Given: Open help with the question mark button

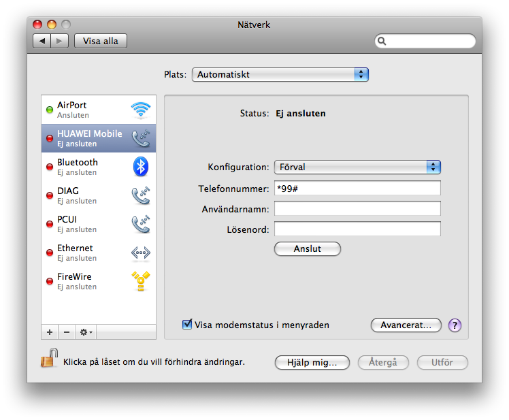Looking at the screenshot, I should click(x=455, y=325).
